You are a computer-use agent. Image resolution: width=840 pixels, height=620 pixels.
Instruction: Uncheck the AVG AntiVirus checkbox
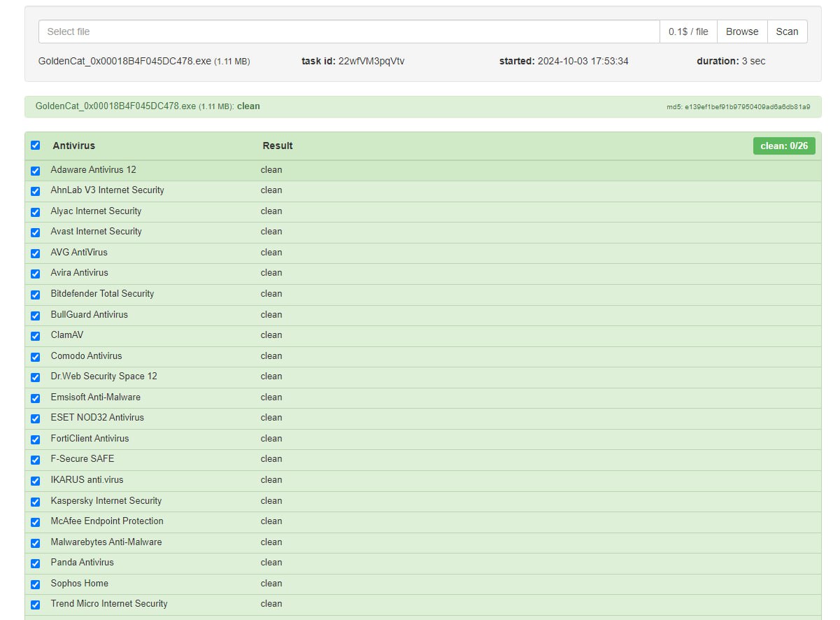point(36,253)
